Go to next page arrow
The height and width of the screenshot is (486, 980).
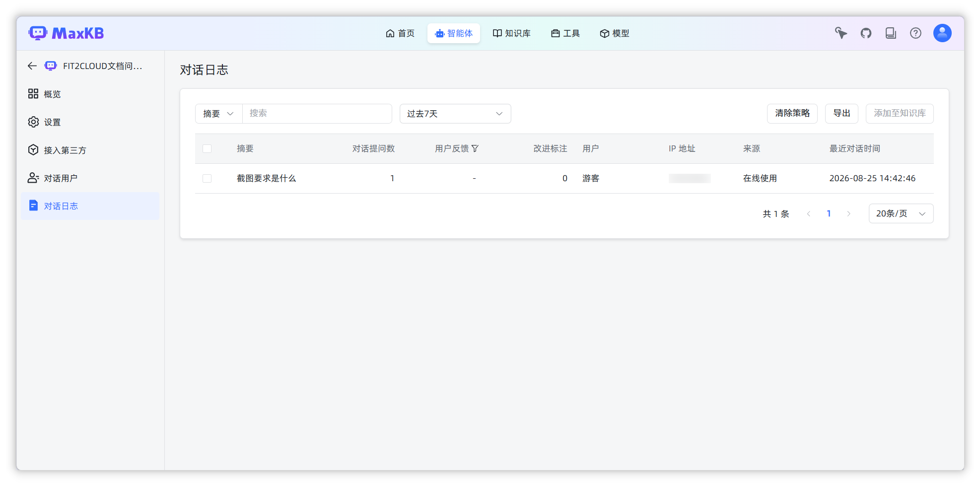tap(848, 213)
